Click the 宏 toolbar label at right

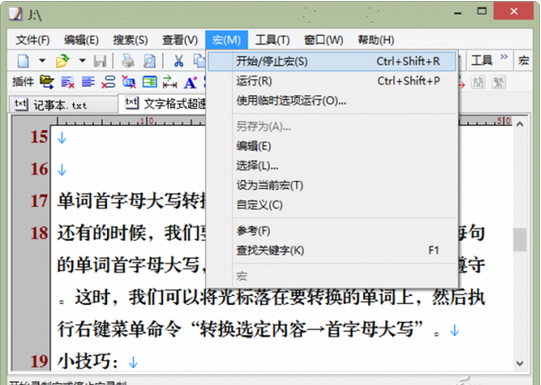pos(523,61)
